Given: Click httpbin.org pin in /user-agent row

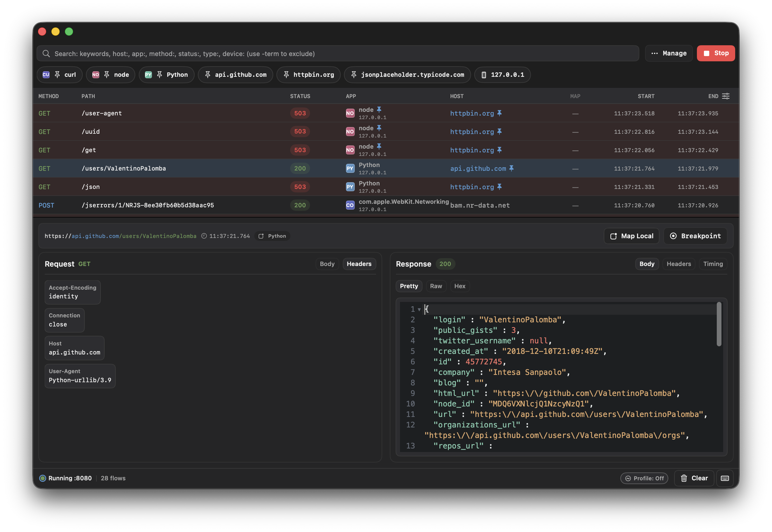Looking at the screenshot, I should click(500, 113).
